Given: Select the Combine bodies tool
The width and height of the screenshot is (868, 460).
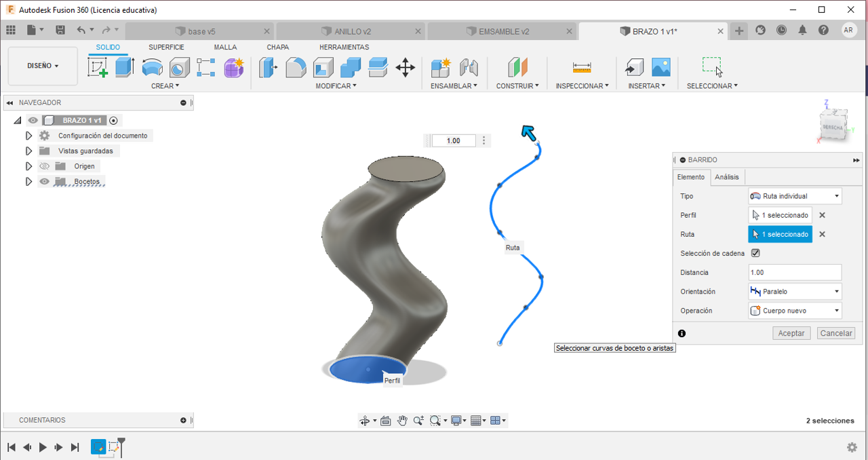Looking at the screenshot, I should pos(351,67).
